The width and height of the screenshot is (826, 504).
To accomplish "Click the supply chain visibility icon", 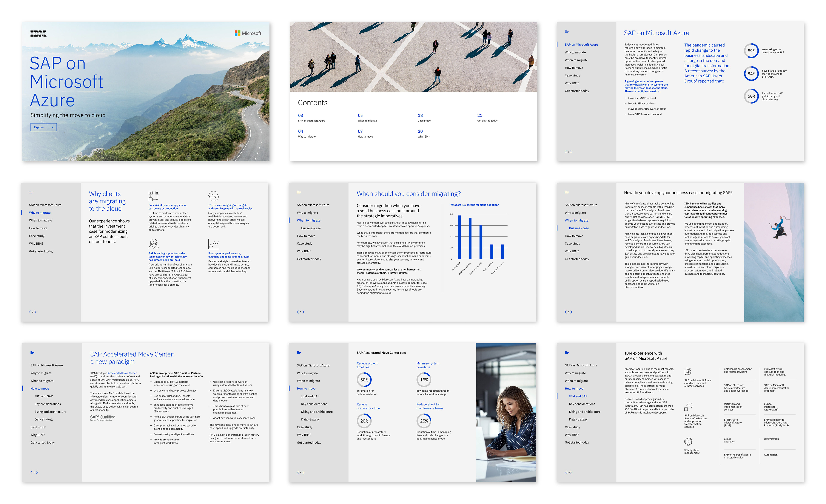I will tap(154, 196).
